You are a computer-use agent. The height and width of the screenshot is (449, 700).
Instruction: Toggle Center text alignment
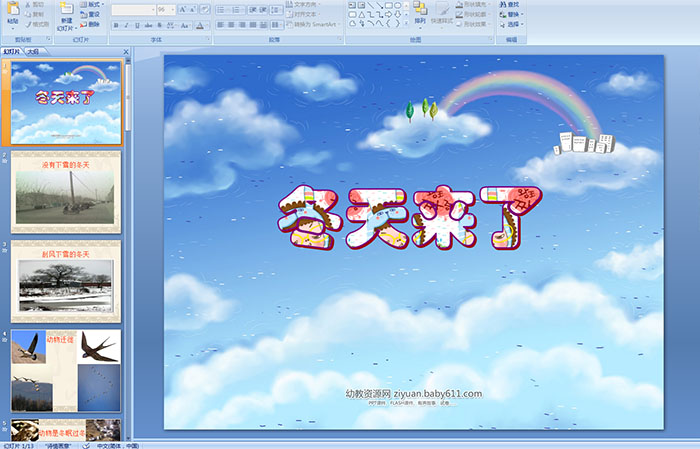[x=231, y=25]
